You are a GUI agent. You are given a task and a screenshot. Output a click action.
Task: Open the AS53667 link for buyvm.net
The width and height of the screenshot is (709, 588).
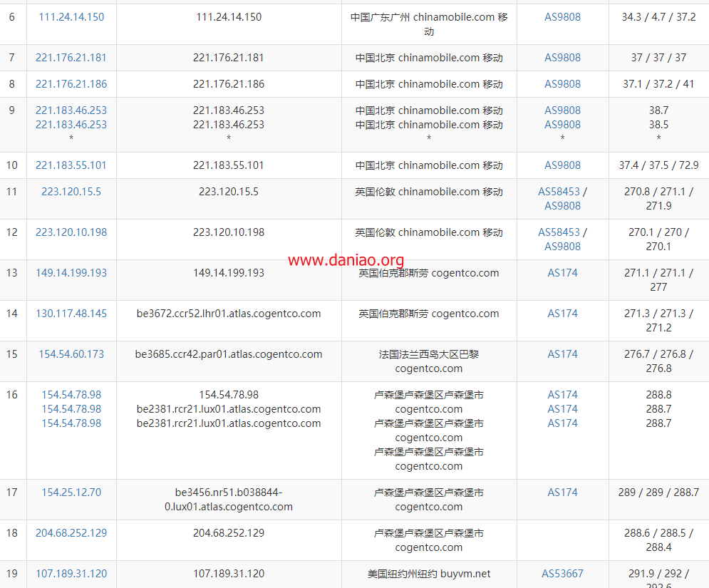(x=562, y=574)
